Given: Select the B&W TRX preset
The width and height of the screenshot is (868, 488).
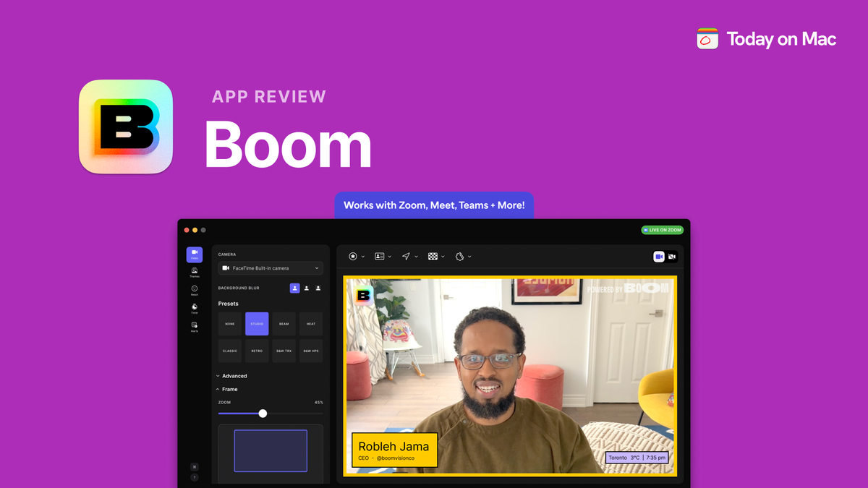Looking at the screenshot, I should pos(284,351).
